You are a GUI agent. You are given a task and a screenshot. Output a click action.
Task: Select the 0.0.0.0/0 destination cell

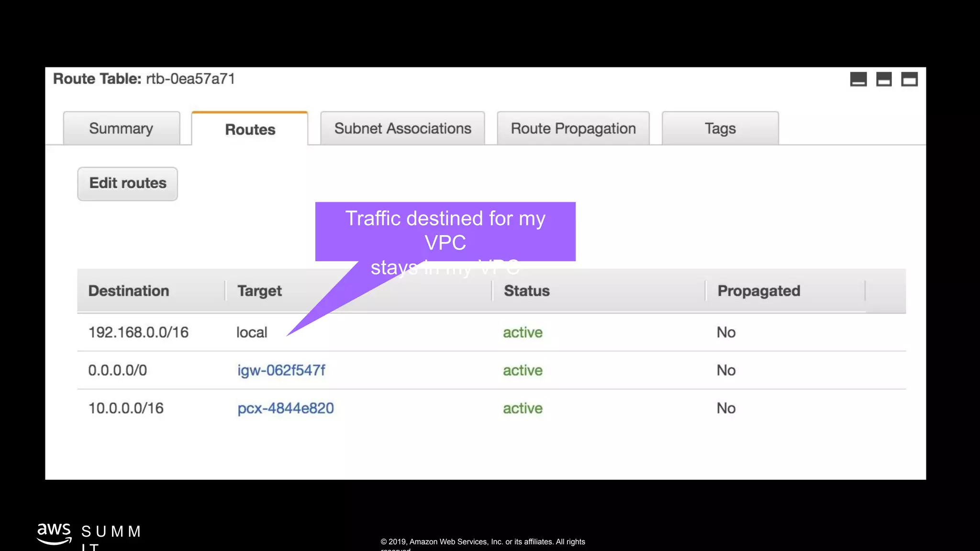click(118, 370)
